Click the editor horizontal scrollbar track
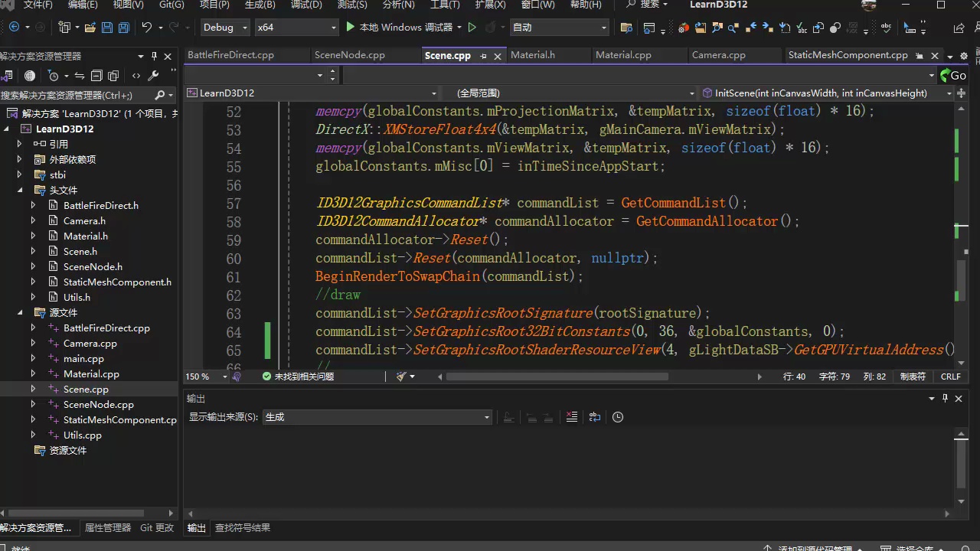The height and width of the screenshot is (551, 980). (712, 377)
